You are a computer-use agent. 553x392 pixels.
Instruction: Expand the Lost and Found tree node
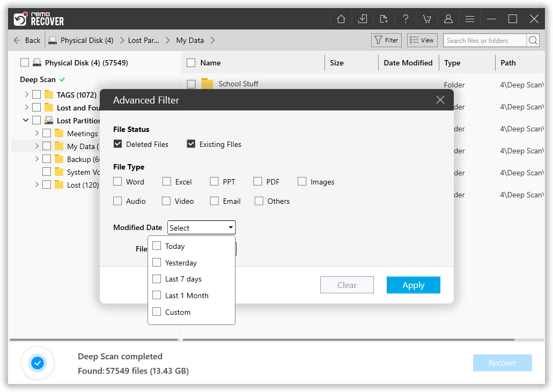coord(27,107)
